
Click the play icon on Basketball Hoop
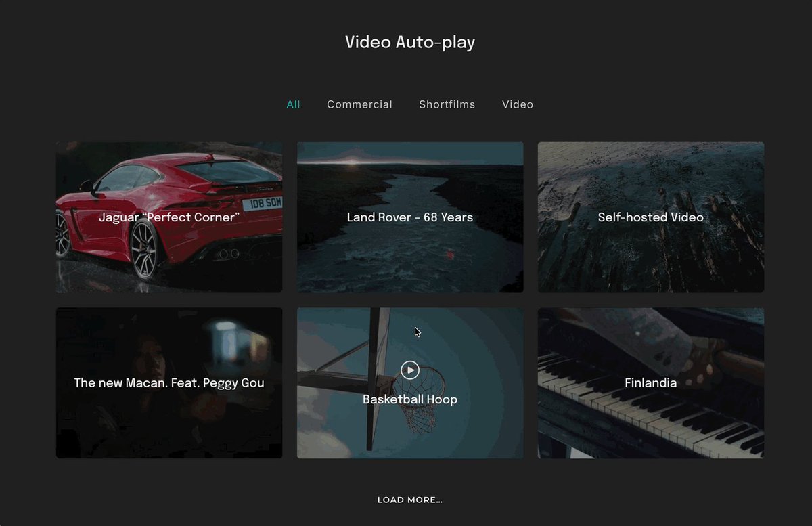(x=410, y=370)
